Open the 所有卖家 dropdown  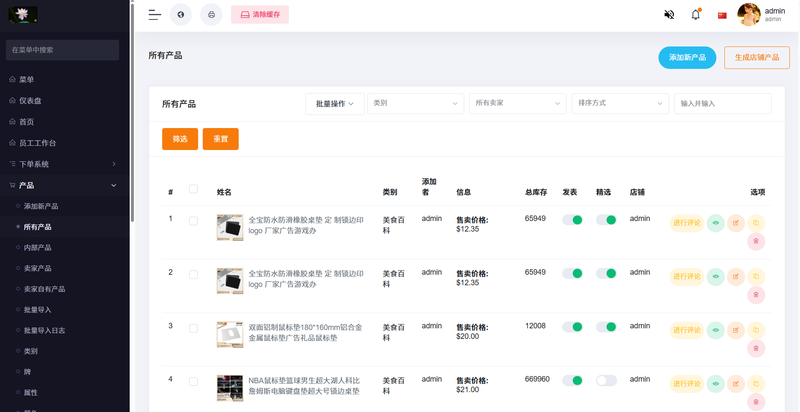pyautogui.click(x=518, y=103)
